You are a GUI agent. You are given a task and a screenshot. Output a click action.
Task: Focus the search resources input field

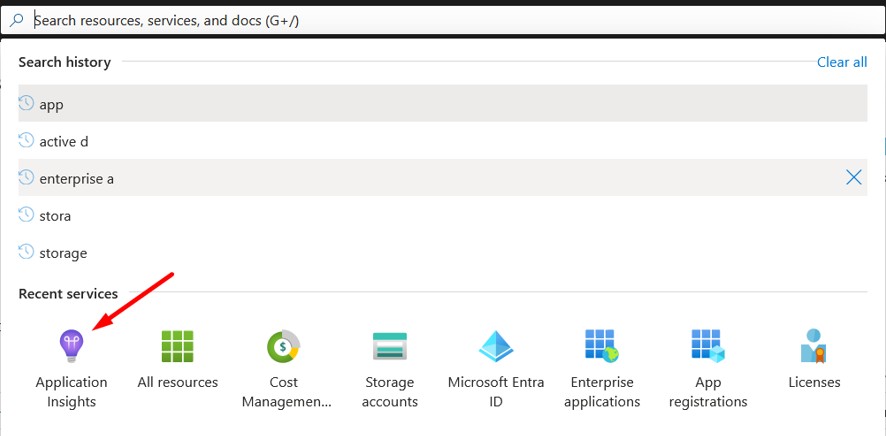coord(443,21)
